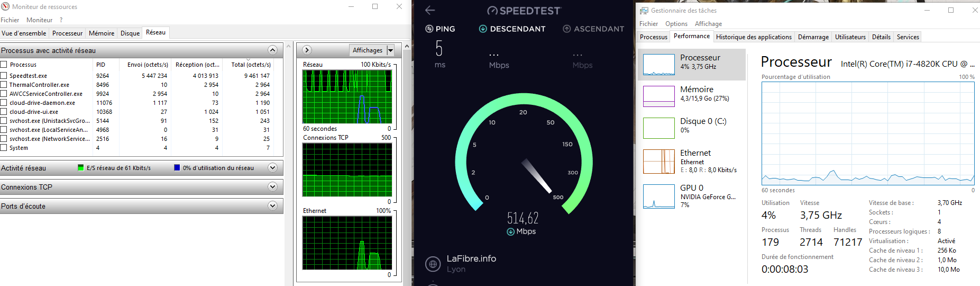The width and height of the screenshot is (980, 286).
Task: Collapse the Processus avec activité réseau section
Action: [272, 50]
